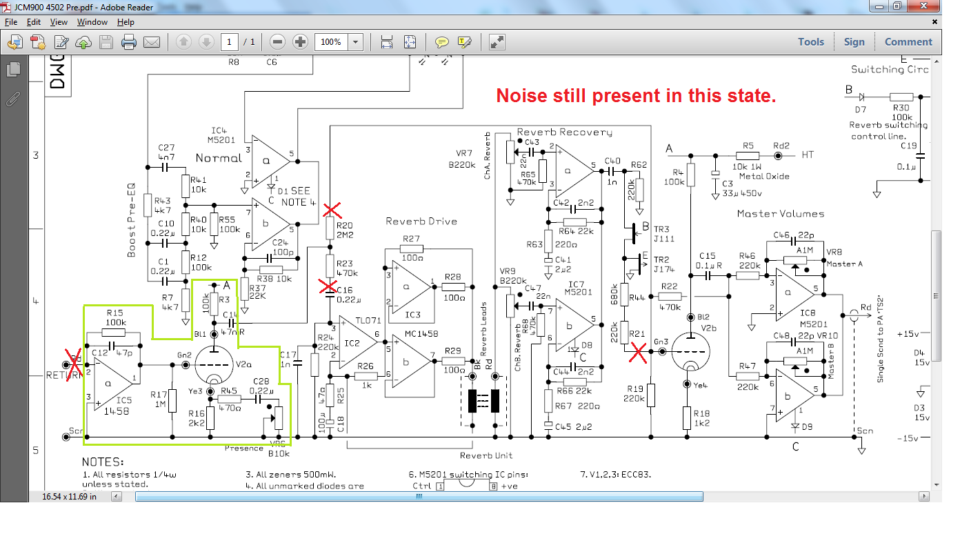Screen dimensions: 980x552
Task: Open the Tools pane
Action: 811,42
